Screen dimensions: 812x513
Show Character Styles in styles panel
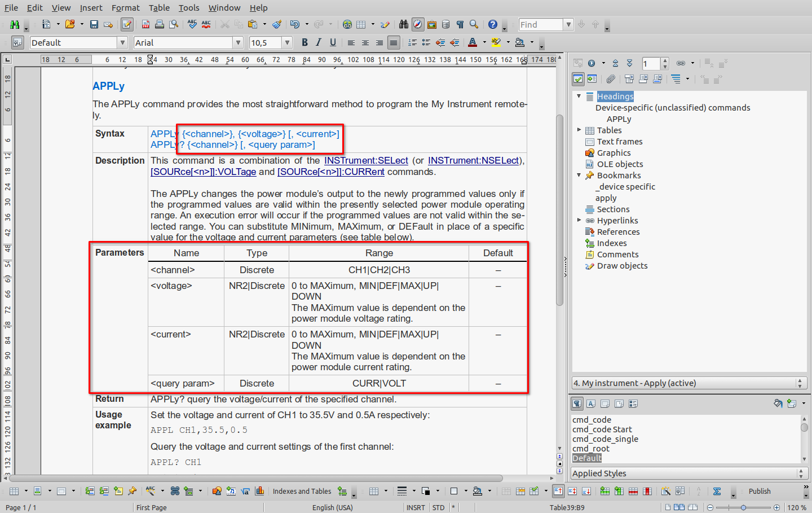[591, 404]
